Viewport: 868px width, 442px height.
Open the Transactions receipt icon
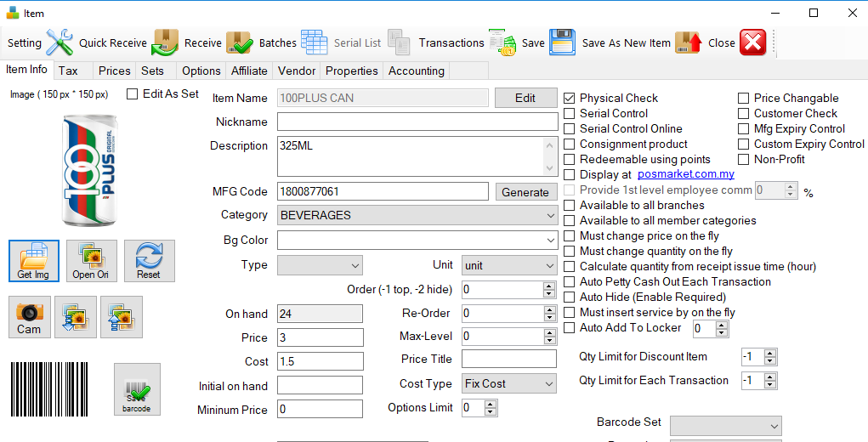pos(502,42)
